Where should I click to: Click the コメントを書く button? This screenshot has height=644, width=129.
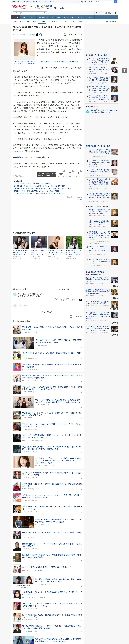[65, 289]
